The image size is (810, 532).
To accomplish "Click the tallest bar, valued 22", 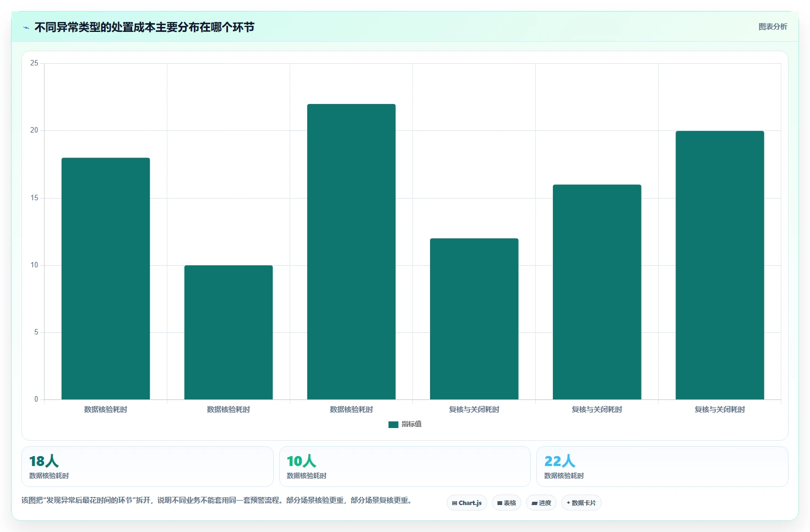I will click(351, 251).
